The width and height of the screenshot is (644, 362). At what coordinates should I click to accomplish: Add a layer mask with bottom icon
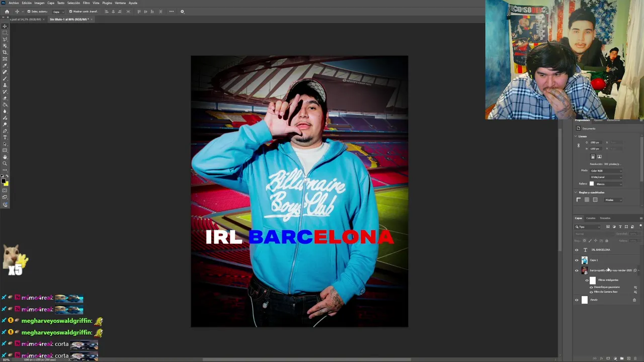click(x=608, y=358)
